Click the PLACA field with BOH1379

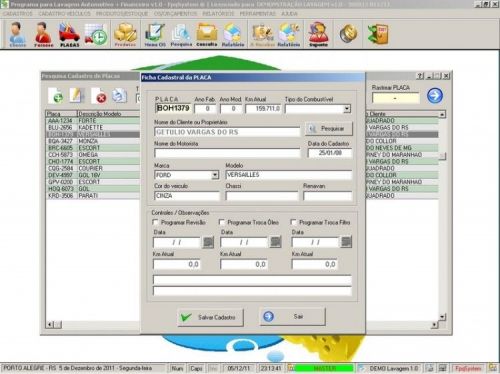coord(173,108)
